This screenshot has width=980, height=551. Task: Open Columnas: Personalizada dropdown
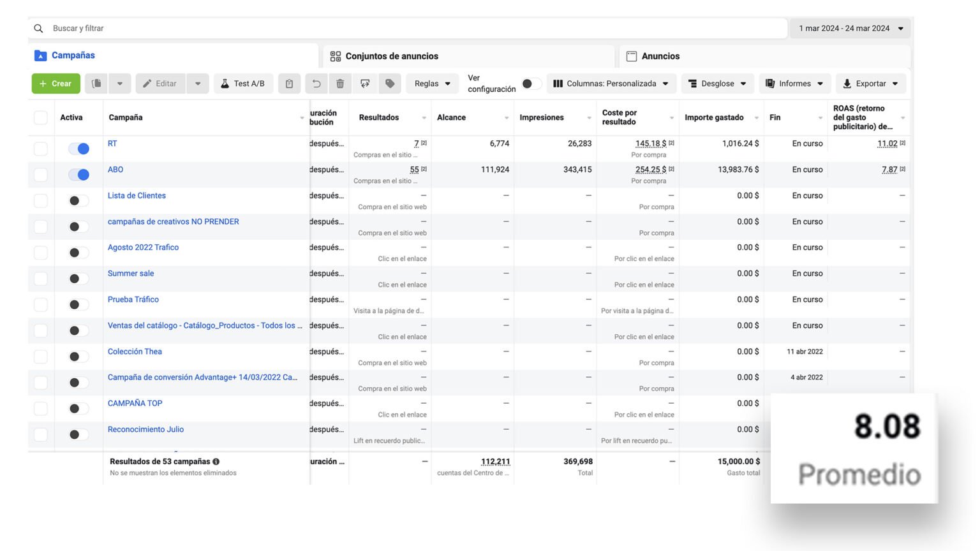click(611, 84)
